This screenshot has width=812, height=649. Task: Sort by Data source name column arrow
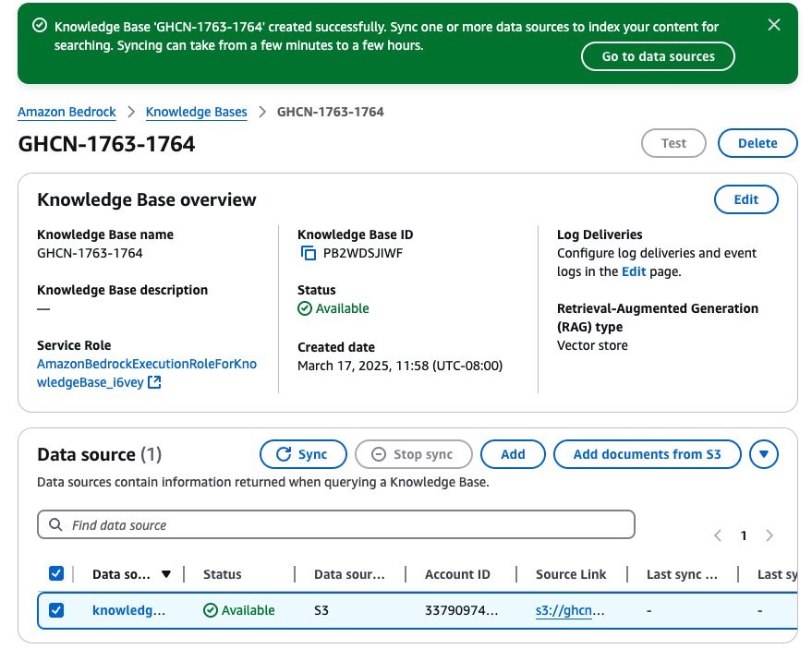click(x=165, y=574)
